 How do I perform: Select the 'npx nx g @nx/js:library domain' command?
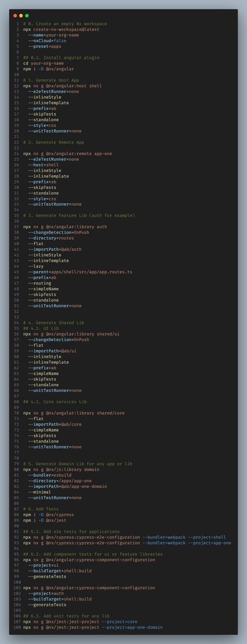click(x=62, y=469)
